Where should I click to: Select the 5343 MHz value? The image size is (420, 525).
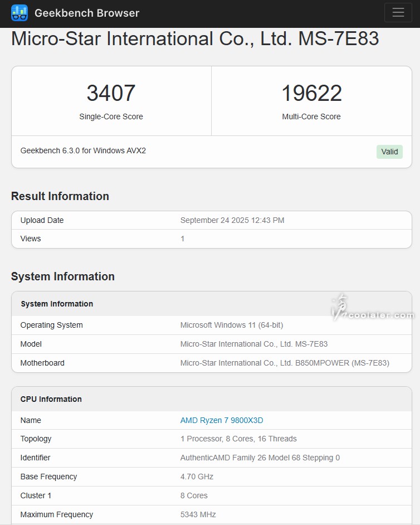[x=198, y=514]
